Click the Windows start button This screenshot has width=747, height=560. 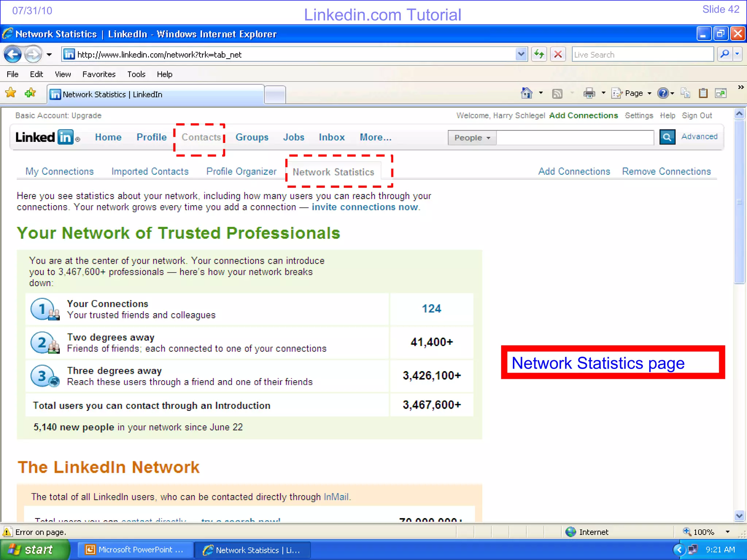(x=35, y=550)
